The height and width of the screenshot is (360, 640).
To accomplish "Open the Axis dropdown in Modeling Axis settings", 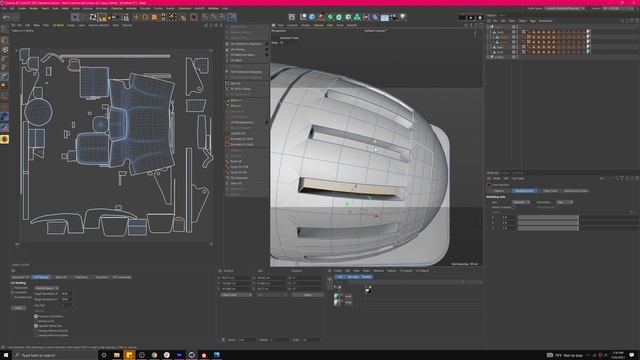I will pyautogui.click(x=521, y=202).
